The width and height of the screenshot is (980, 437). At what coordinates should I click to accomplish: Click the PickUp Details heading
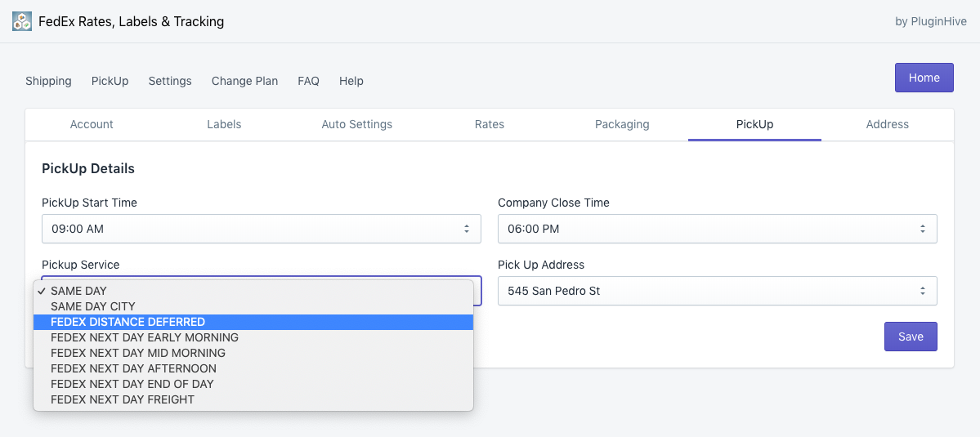(x=88, y=168)
